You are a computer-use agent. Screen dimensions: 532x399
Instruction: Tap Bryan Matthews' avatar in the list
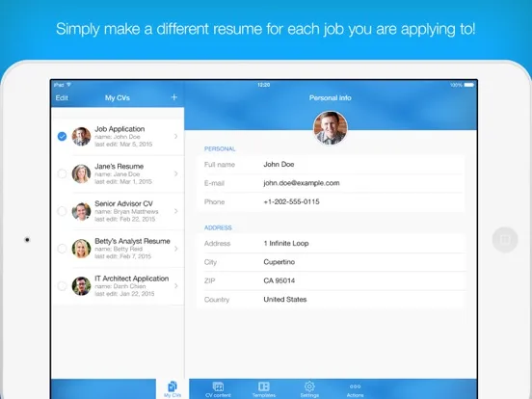(x=81, y=211)
